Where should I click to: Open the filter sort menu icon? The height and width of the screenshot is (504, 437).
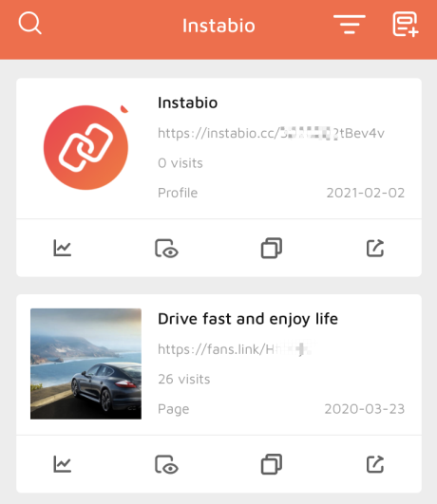(350, 24)
